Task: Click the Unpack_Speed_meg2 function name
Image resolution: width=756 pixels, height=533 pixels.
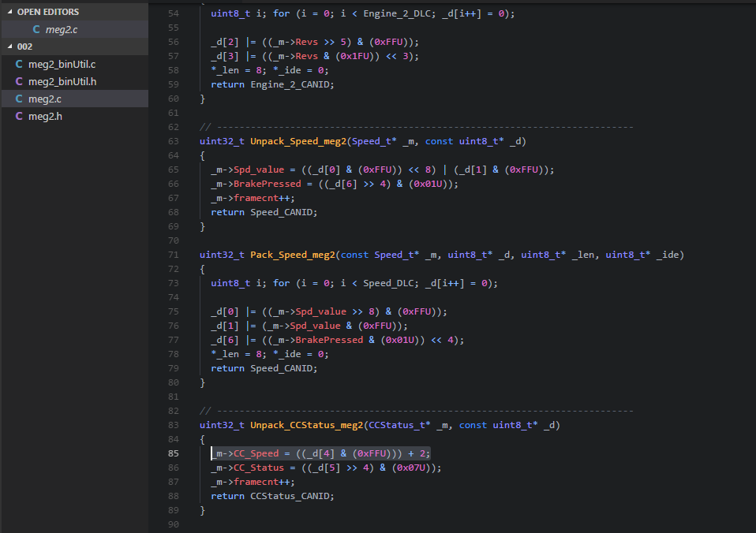Action: pos(298,141)
